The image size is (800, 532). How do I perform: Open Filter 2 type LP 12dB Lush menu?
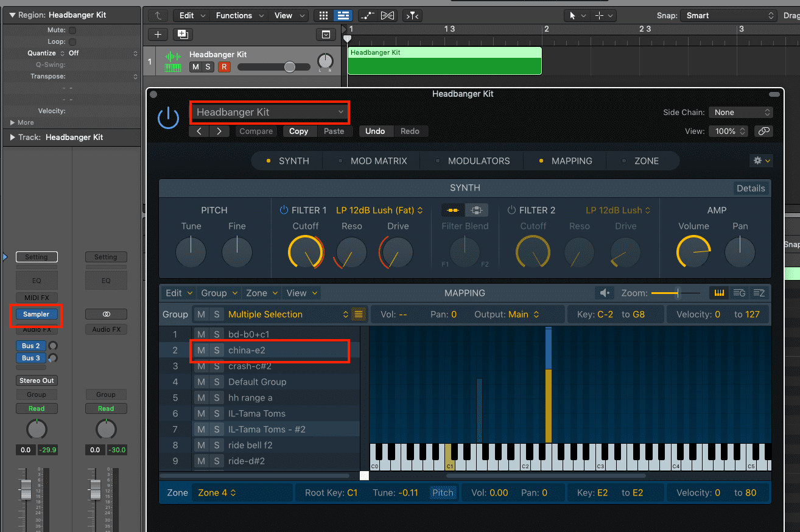(x=618, y=210)
